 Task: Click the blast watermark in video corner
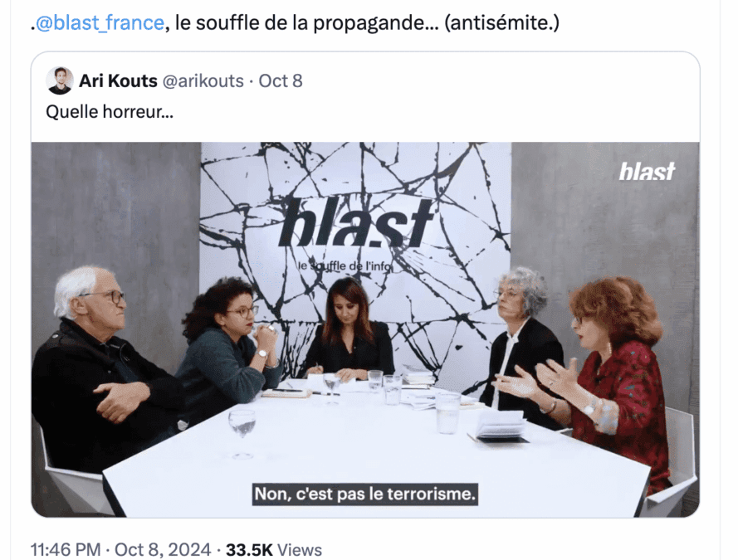point(647,171)
